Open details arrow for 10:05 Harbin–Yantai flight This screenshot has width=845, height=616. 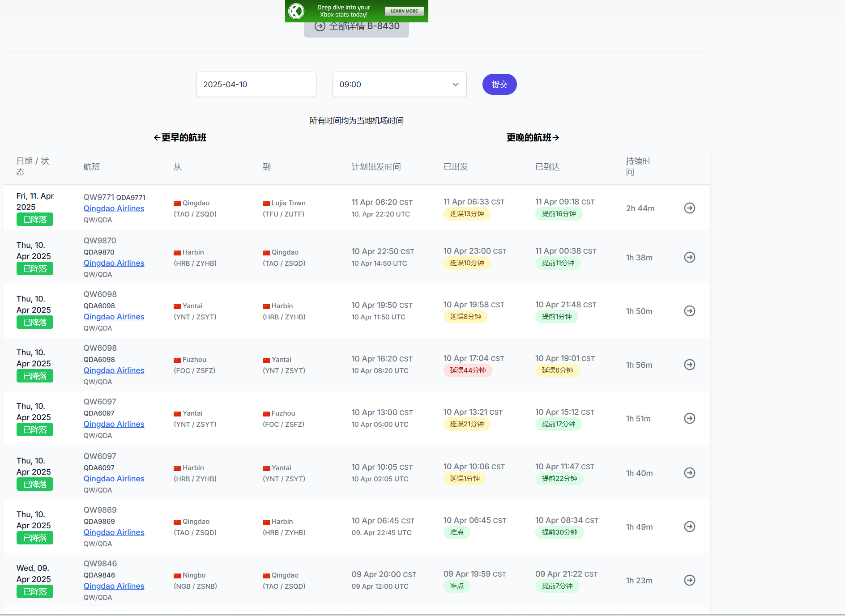(x=689, y=473)
